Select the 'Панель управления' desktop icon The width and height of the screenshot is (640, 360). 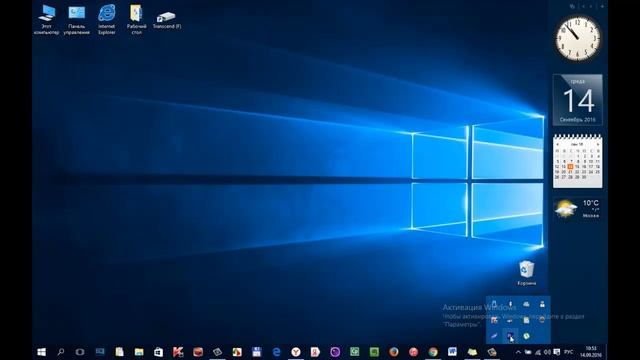pyautogui.click(x=76, y=19)
